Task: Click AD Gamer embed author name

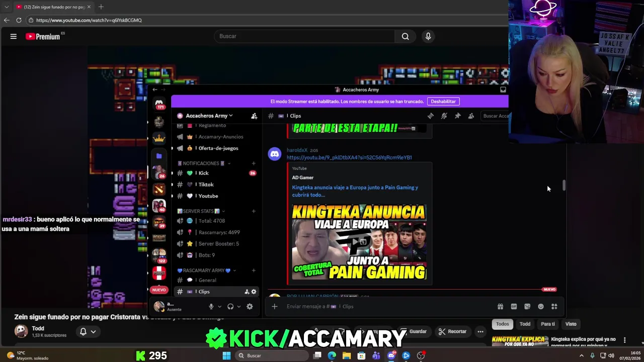Action: (303, 177)
